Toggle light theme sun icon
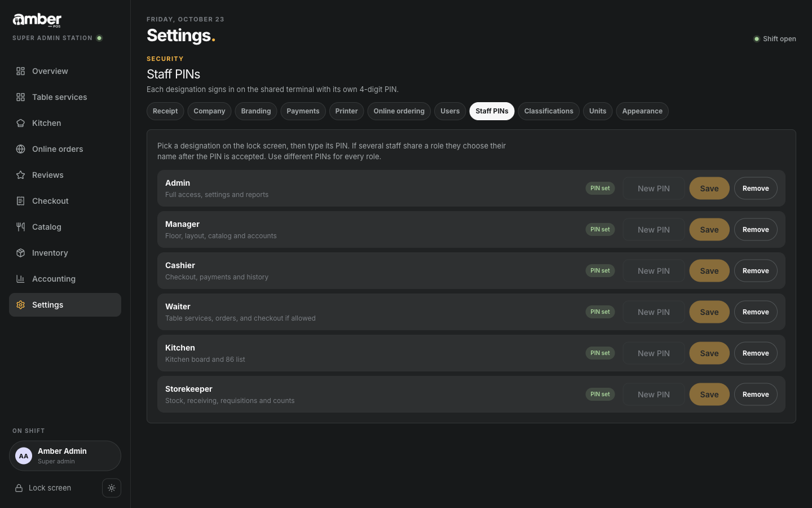This screenshot has height=508, width=812. click(x=112, y=488)
